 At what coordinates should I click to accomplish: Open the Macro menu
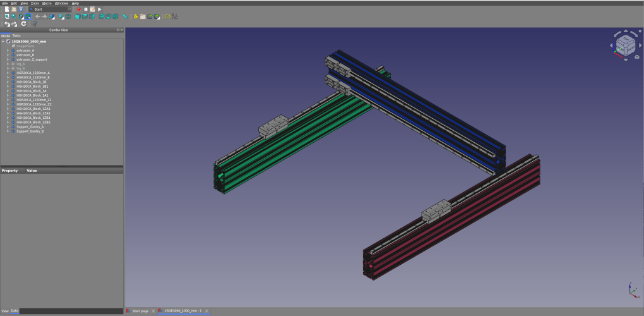(47, 3)
